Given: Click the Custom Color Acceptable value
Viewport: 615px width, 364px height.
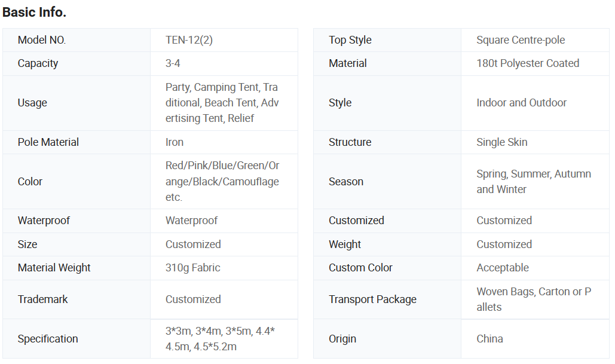Looking at the screenshot, I should [x=503, y=268].
